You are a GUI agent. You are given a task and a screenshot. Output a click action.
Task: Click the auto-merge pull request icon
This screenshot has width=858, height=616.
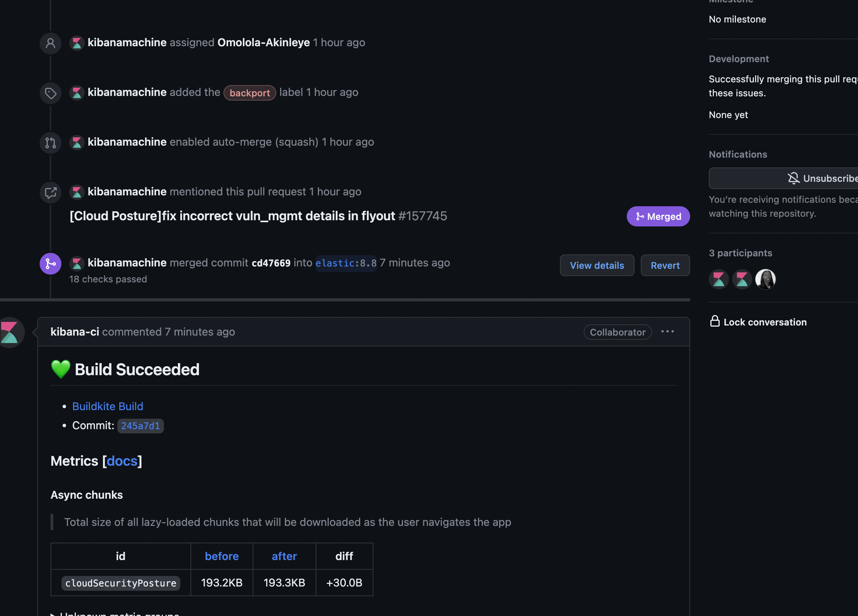point(50,143)
